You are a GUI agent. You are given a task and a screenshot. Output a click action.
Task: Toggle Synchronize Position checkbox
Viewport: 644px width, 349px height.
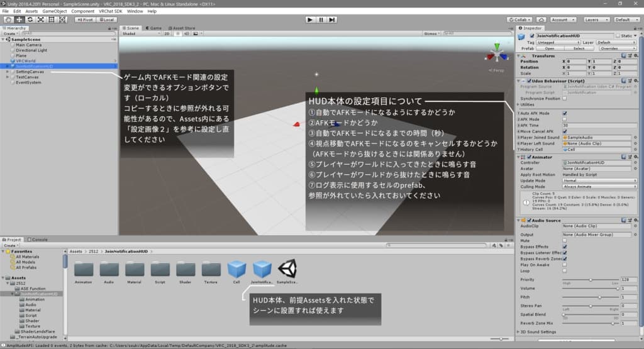(565, 99)
